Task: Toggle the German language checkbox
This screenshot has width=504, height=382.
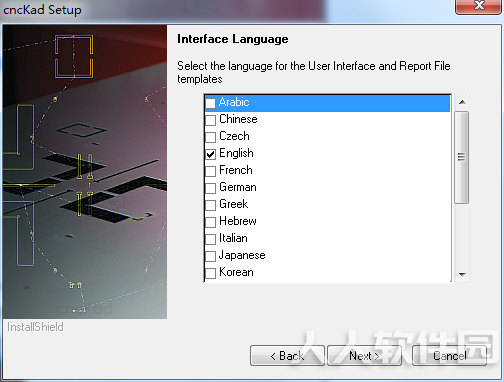Action: pos(211,188)
